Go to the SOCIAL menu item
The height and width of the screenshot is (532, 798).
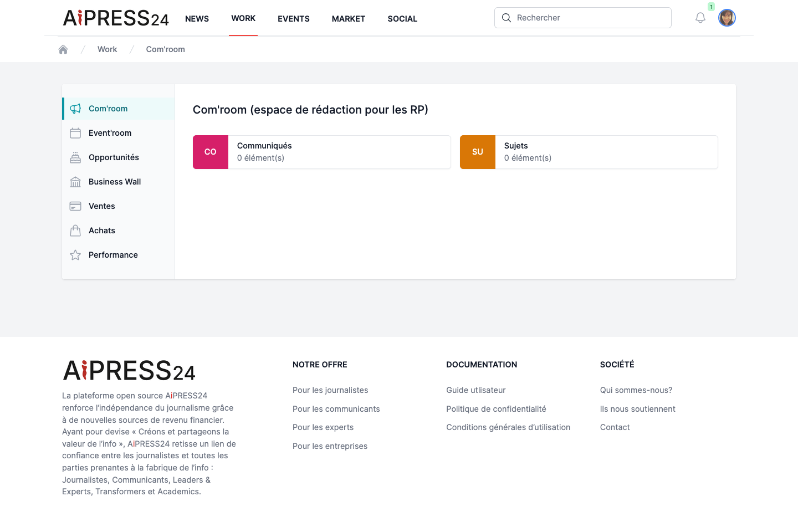coord(402,19)
